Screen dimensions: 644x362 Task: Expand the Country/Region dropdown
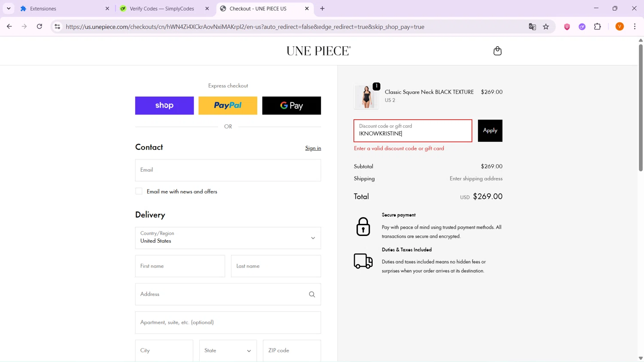(228, 238)
